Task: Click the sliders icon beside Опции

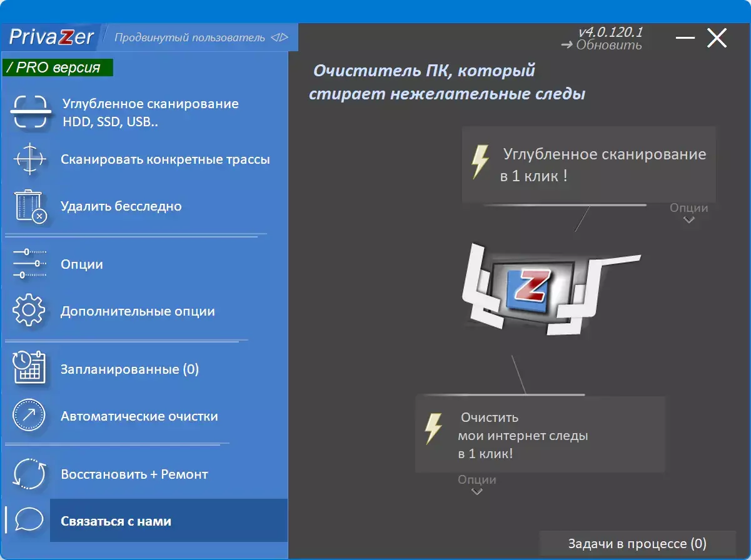Action: click(x=29, y=264)
